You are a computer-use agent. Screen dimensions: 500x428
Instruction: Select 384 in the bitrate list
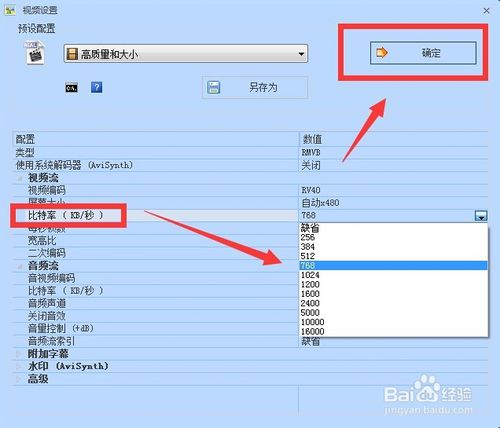point(393,247)
